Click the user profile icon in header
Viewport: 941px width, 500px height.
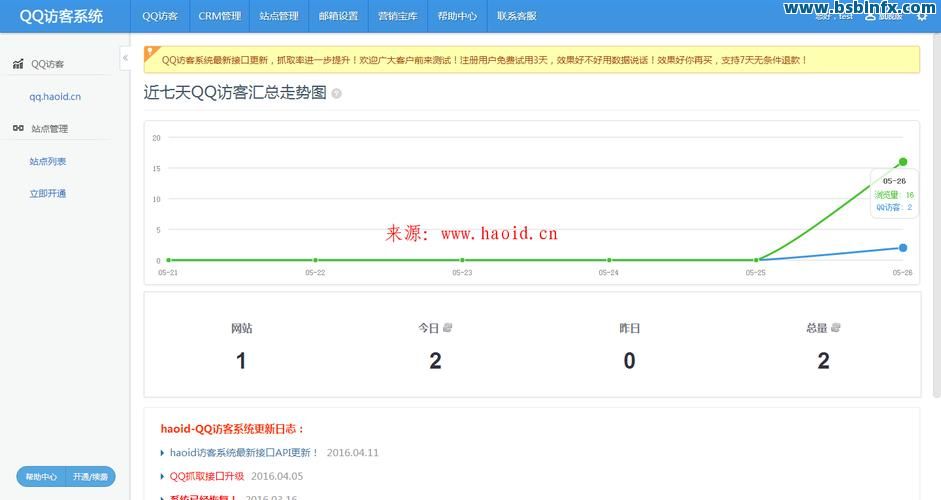(x=870, y=17)
